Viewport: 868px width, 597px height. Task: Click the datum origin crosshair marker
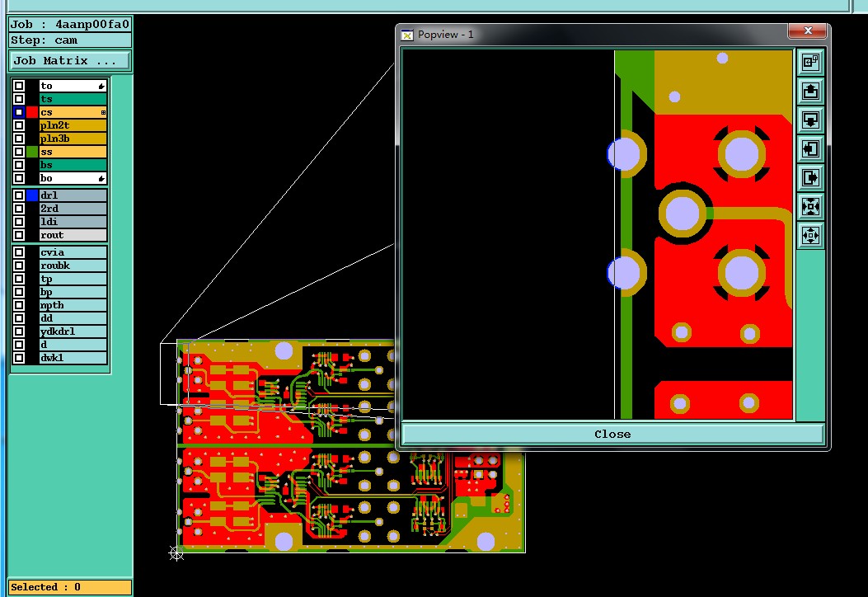click(176, 552)
